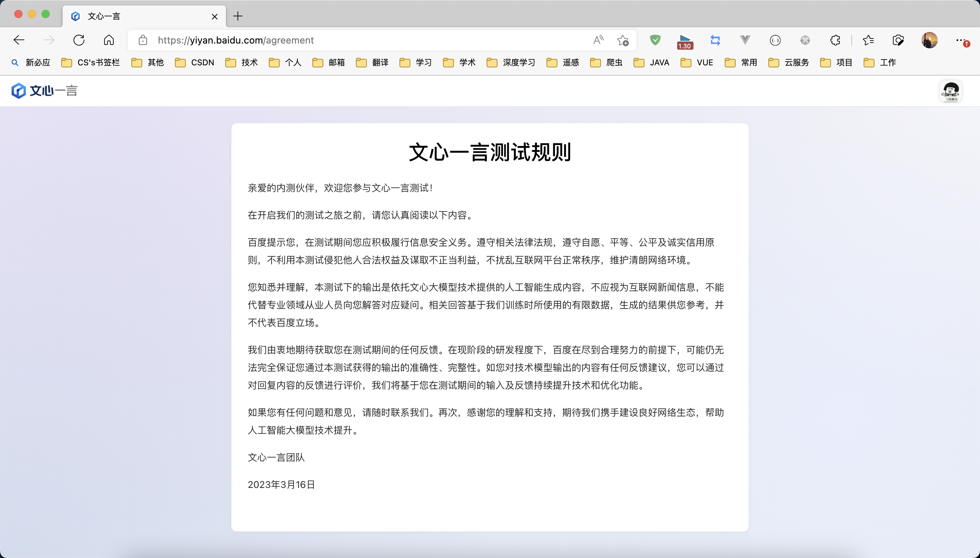Screen dimensions: 980x558
Task: Open the 常用 bookmark folder
Action: point(741,63)
